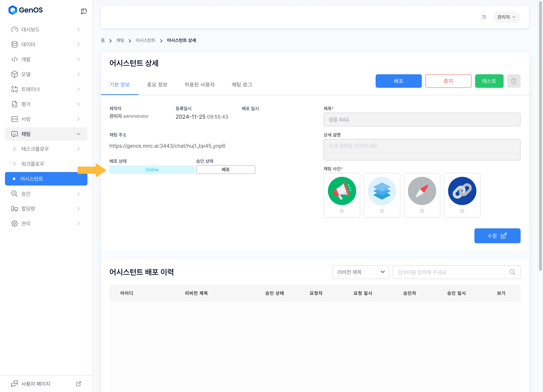Select radio under chain link image
The image size is (543, 392).
pos(462,211)
